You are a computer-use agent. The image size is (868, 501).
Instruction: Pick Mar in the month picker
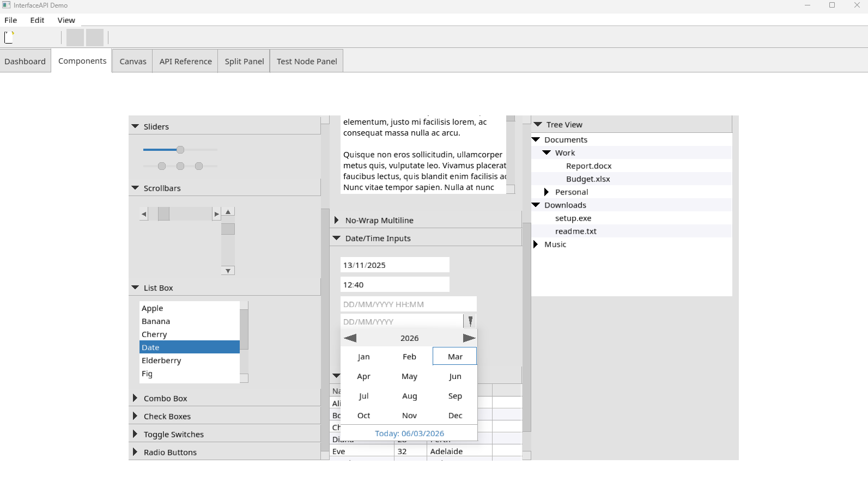click(455, 357)
